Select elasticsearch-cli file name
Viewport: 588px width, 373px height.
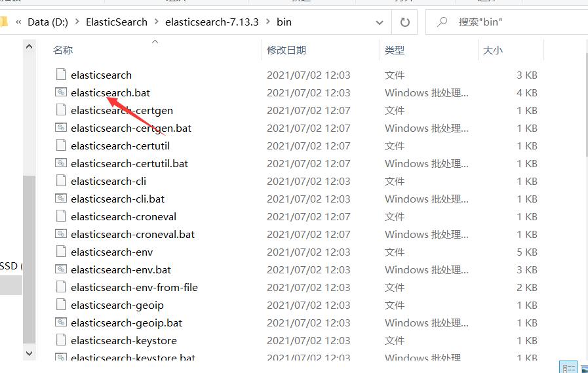(108, 181)
